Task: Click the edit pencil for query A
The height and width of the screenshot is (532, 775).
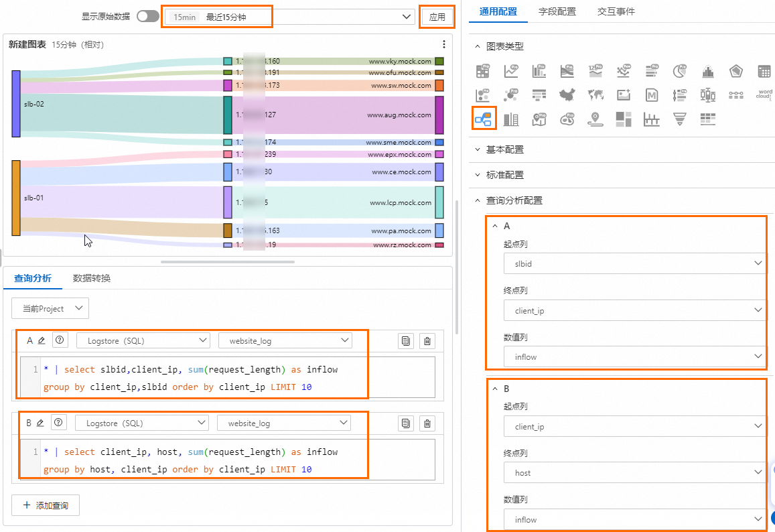Action: point(42,340)
